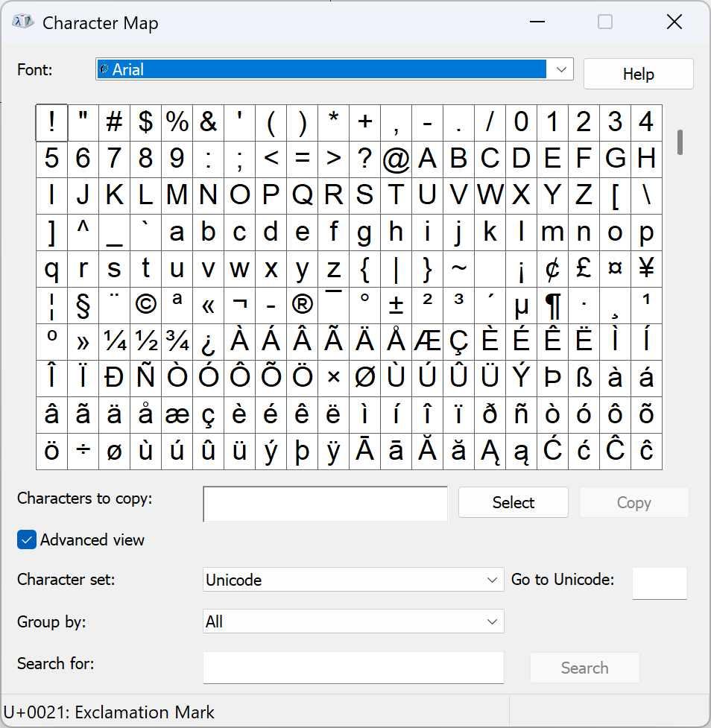The image size is (711, 728).
Task: Choose the inverted question mark ¿ character
Action: tap(208, 341)
